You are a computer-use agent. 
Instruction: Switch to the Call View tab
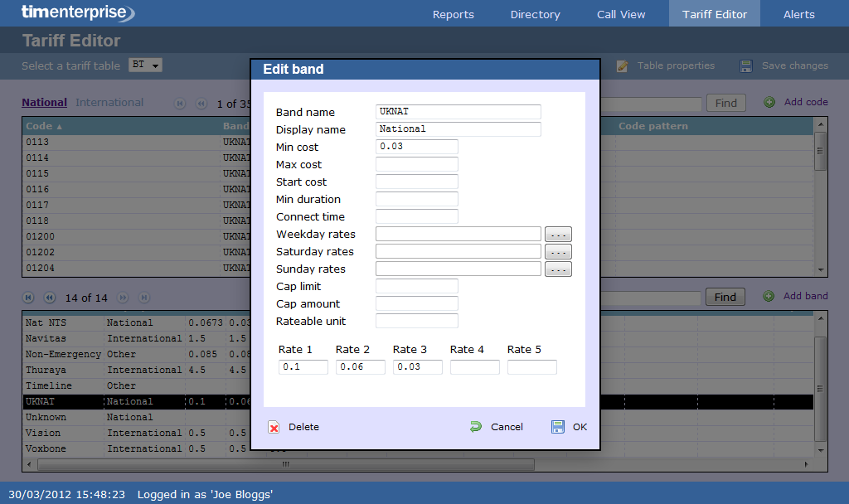(x=621, y=14)
